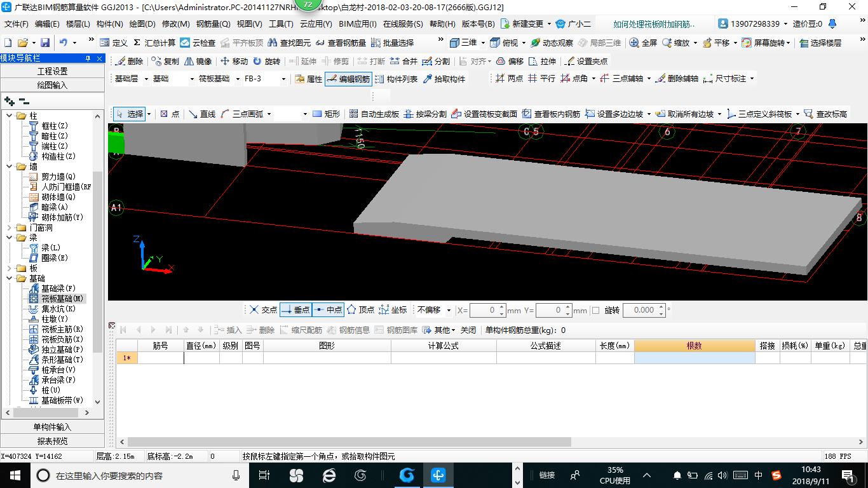Click the 分割 split tool
This screenshot has height=488, width=868.
coord(436,62)
